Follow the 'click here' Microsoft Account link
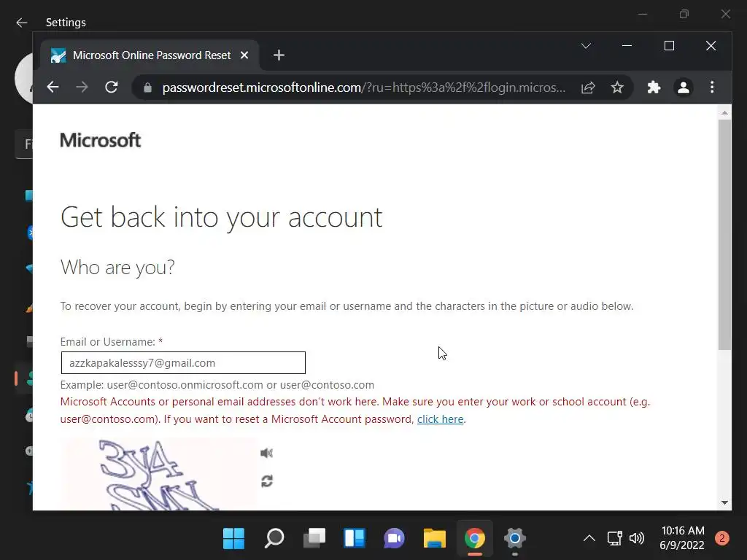747x560 pixels. [x=440, y=419]
